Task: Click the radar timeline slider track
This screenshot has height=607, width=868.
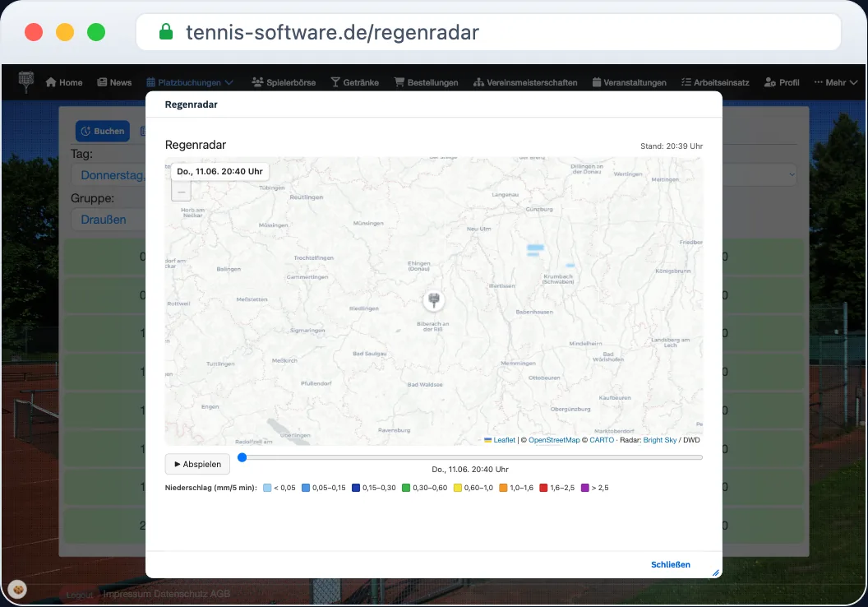Action: tap(470, 457)
